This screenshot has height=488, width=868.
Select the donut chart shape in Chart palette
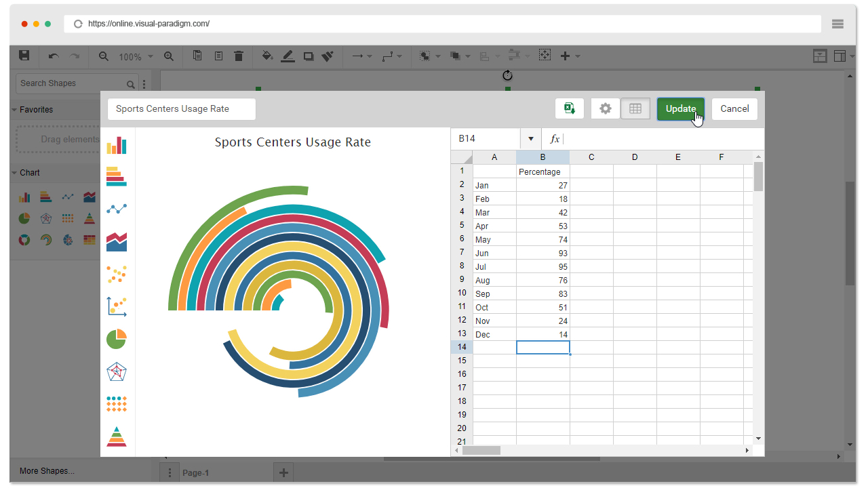24,240
